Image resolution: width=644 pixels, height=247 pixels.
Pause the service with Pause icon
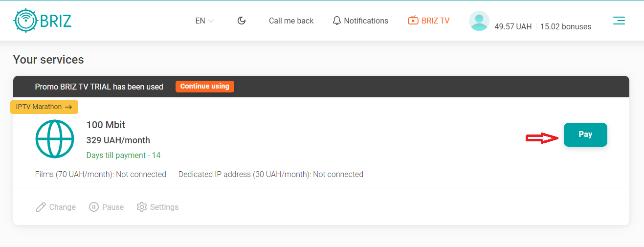(x=94, y=207)
